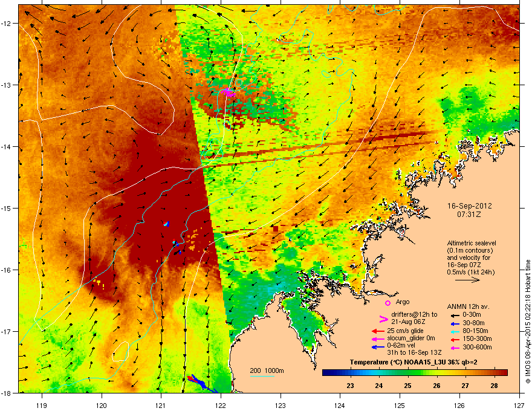The height and width of the screenshot is (411, 532).
Task: Click the Altimetric sealevel text
Action: pyautogui.click(x=472, y=243)
